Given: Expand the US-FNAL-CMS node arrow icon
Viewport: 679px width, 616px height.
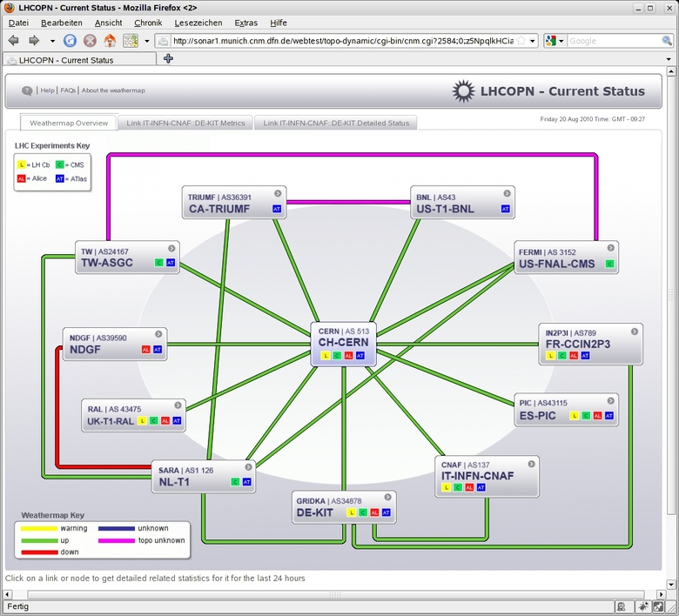Looking at the screenshot, I should pyautogui.click(x=610, y=248).
